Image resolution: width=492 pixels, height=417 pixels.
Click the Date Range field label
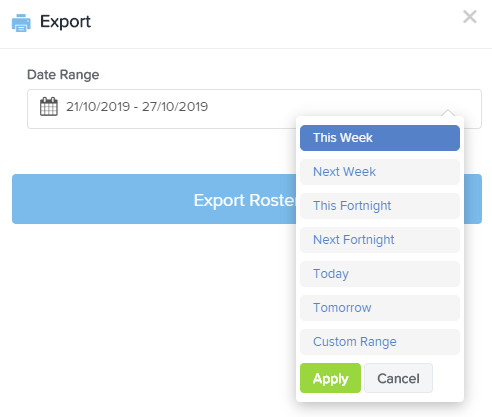tap(63, 75)
